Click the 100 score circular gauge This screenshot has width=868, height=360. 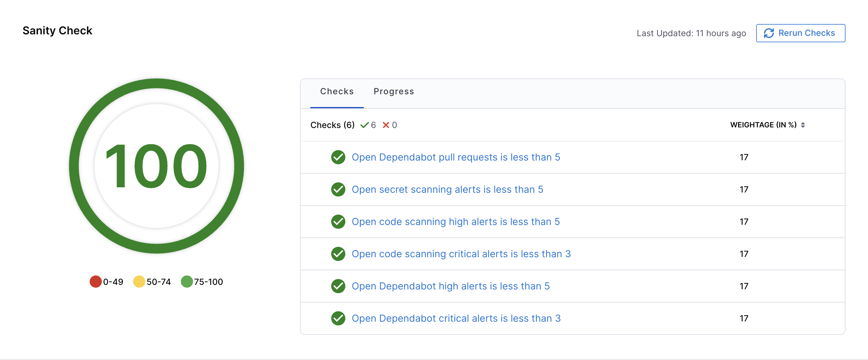pos(156,166)
